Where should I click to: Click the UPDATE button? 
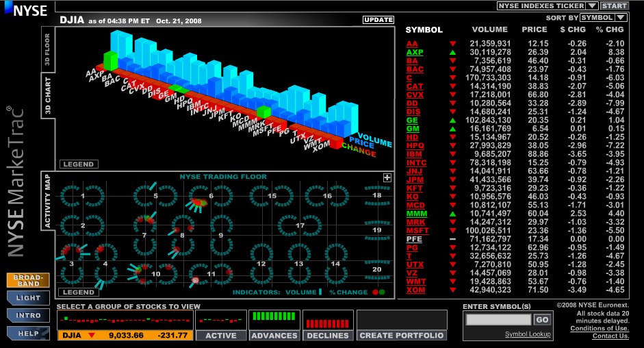[378, 20]
